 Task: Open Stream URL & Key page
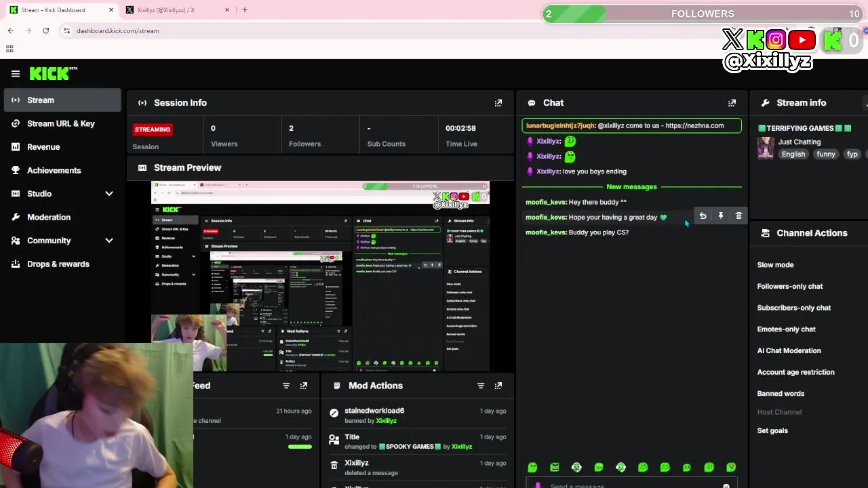tap(62, 124)
